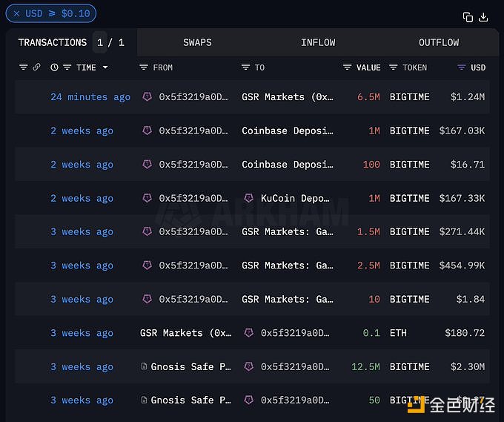The height and width of the screenshot is (422, 504).
Task: Click the recipient icon in the 50 BIGTIME row
Action: 249,400
